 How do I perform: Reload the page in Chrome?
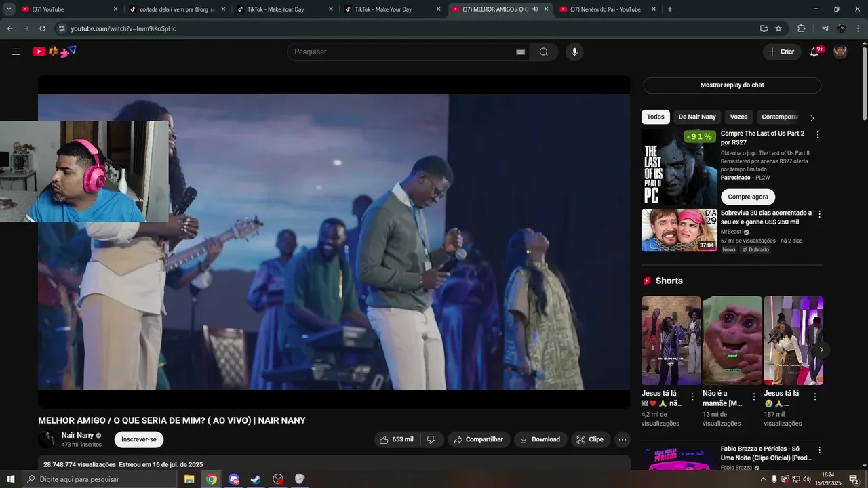point(42,28)
